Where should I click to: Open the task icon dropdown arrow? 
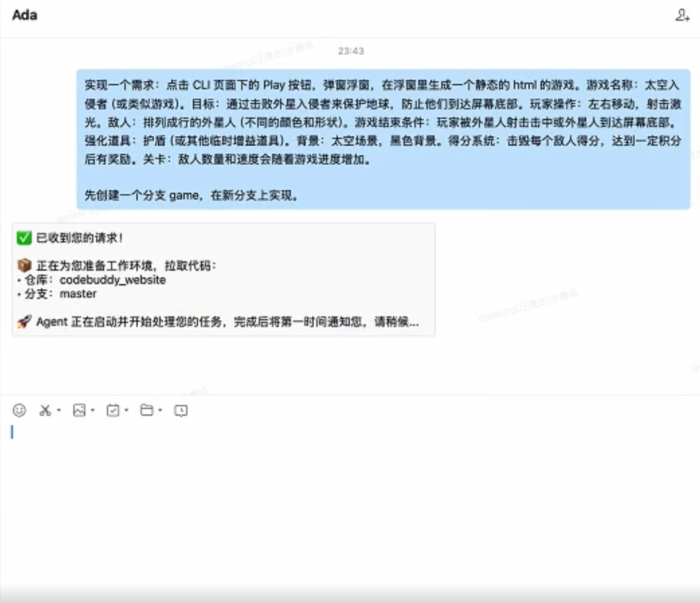[x=127, y=411]
